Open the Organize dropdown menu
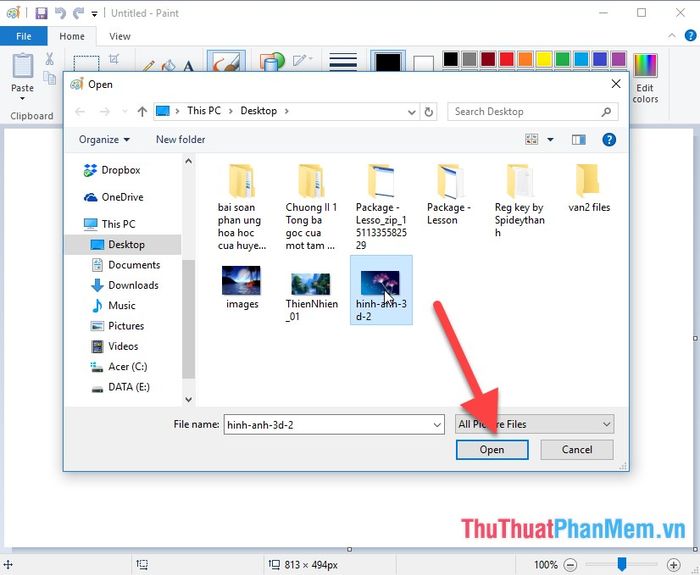Image resolution: width=700 pixels, height=575 pixels. [x=104, y=140]
